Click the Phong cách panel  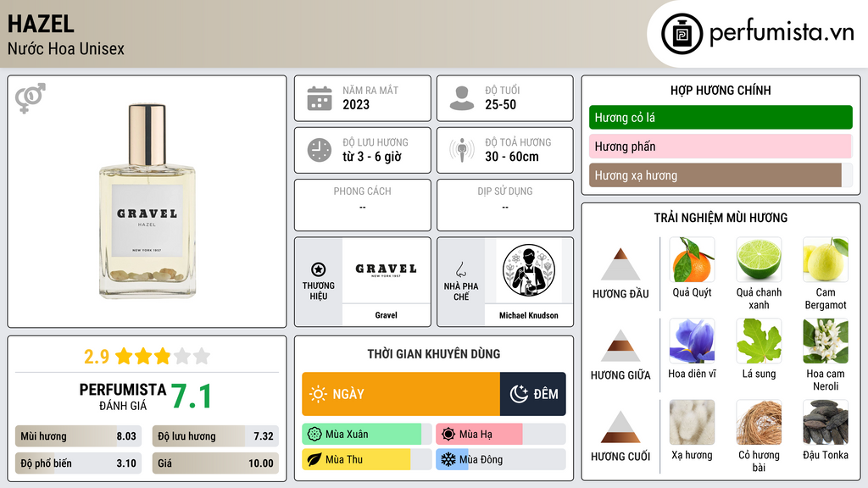363,205
